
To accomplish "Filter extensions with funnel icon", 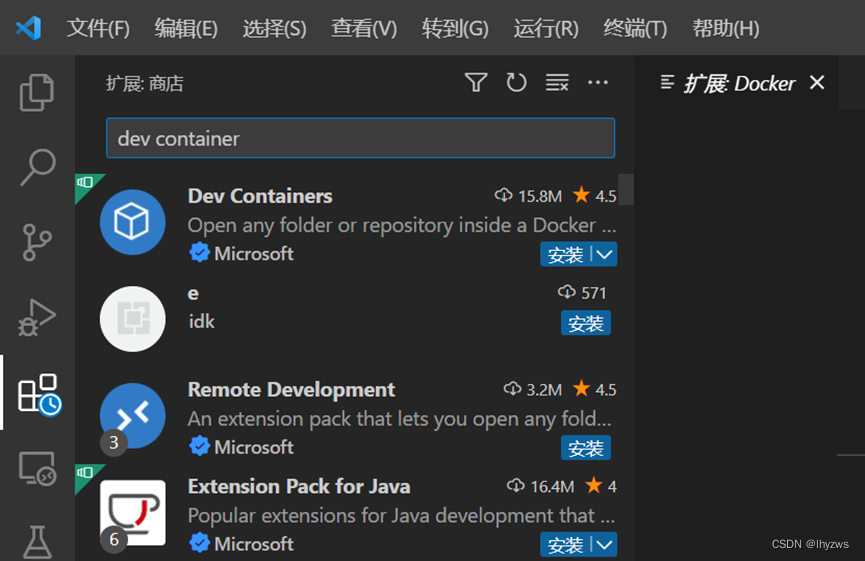I will pyautogui.click(x=476, y=83).
